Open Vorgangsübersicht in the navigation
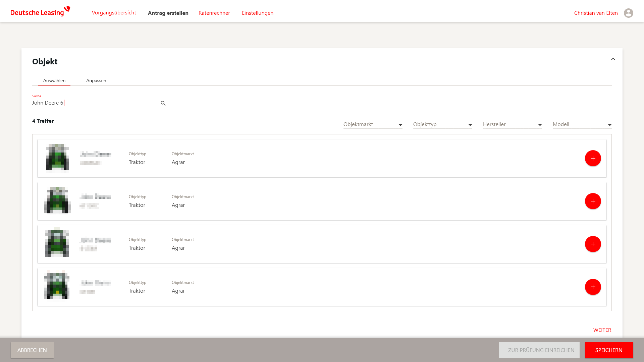644x362 pixels. [114, 13]
